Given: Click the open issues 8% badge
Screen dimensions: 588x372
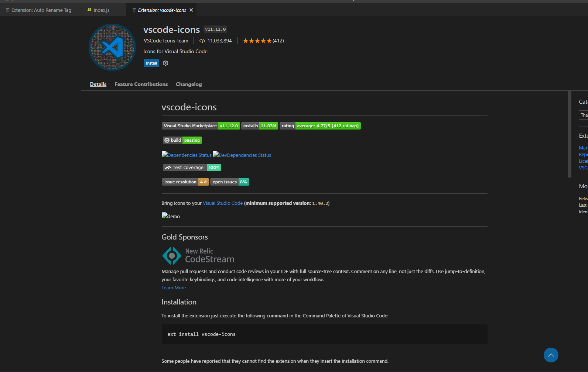Looking at the screenshot, I should pos(230,182).
